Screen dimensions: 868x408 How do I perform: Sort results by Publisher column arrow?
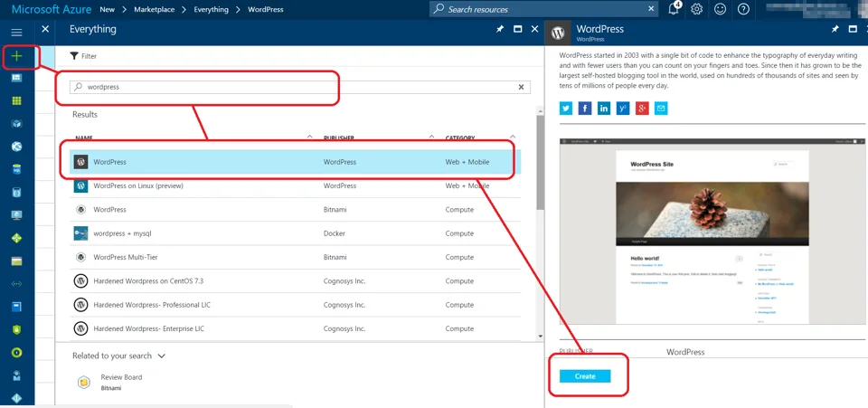tap(431, 137)
